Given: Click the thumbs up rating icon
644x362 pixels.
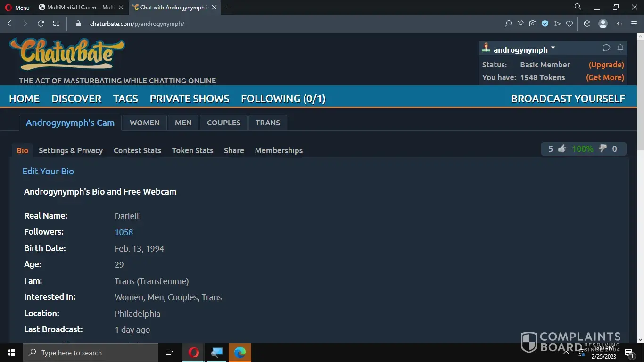Looking at the screenshot, I should click(x=562, y=149).
